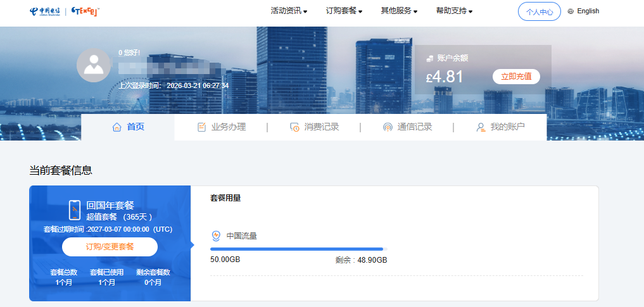The image size is (644, 307).
Task: Click the phone icon beside 回国年套餐
Action: pyautogui.click(x=75, y=210)
